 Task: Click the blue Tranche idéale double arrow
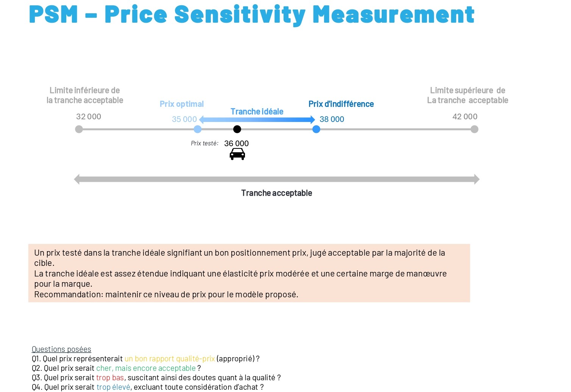[257, 120]
